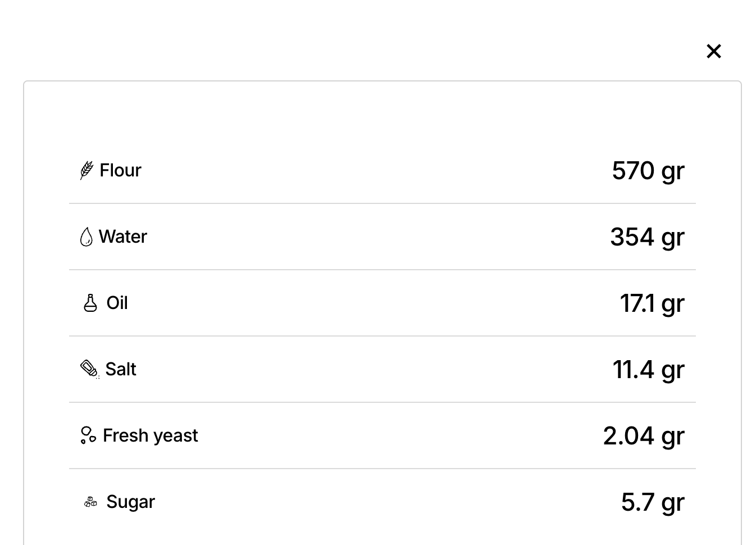The width and height of the screenshot is (756, 545).
Task: Select the Salt label
Action: coord(121,369)
